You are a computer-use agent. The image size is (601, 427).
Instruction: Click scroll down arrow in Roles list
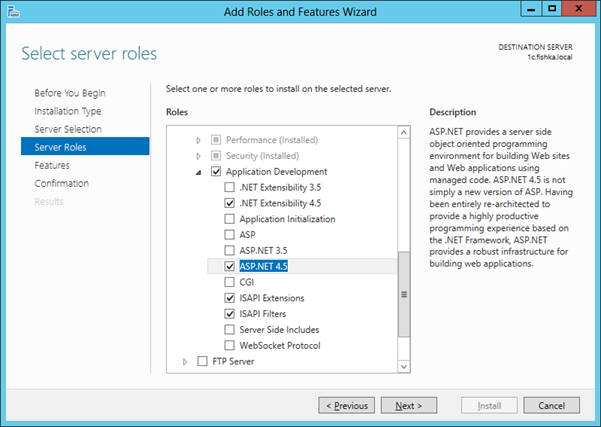404,366
